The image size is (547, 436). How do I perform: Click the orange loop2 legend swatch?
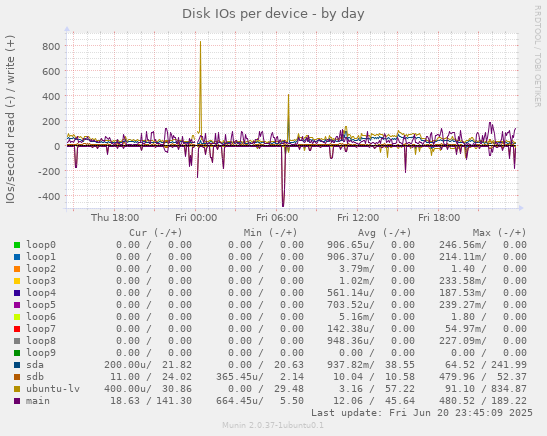click(17, 269)
